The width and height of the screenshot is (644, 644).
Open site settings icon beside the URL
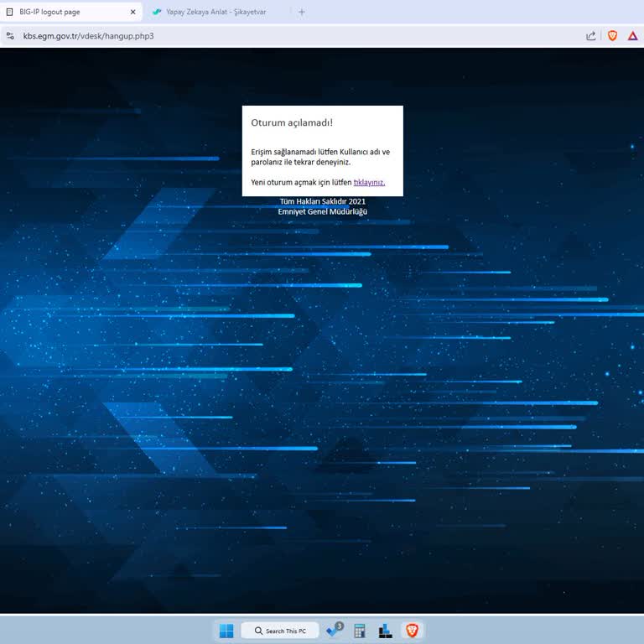(x=10, y=36)
